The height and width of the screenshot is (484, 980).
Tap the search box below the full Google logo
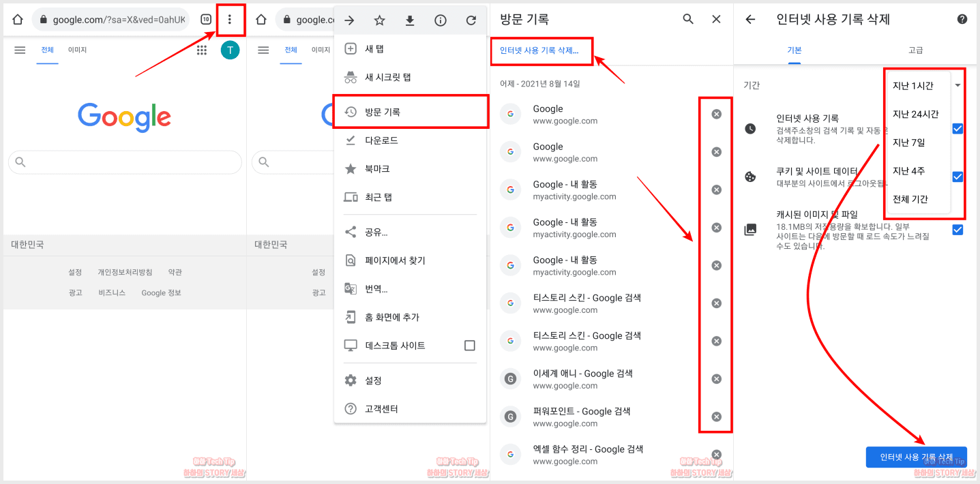coord(125,162)
